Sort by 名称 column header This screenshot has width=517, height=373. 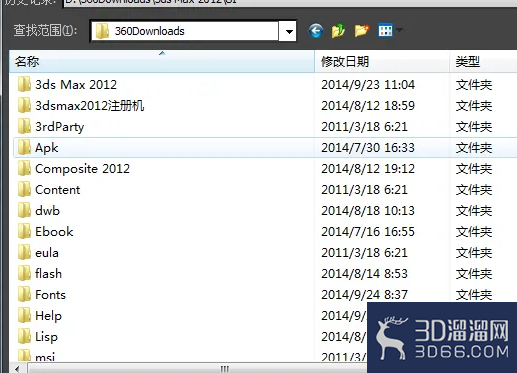[x=162, y=62]
